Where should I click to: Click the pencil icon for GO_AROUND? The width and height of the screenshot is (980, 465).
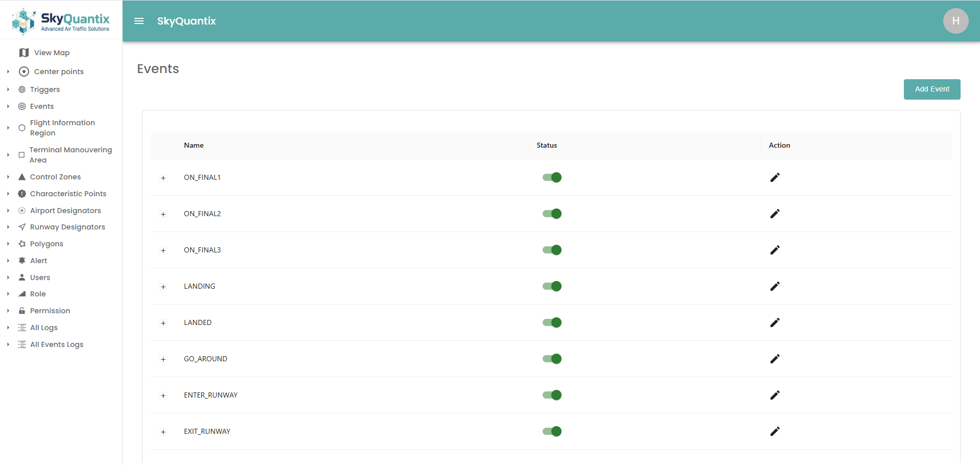[775, 359]
